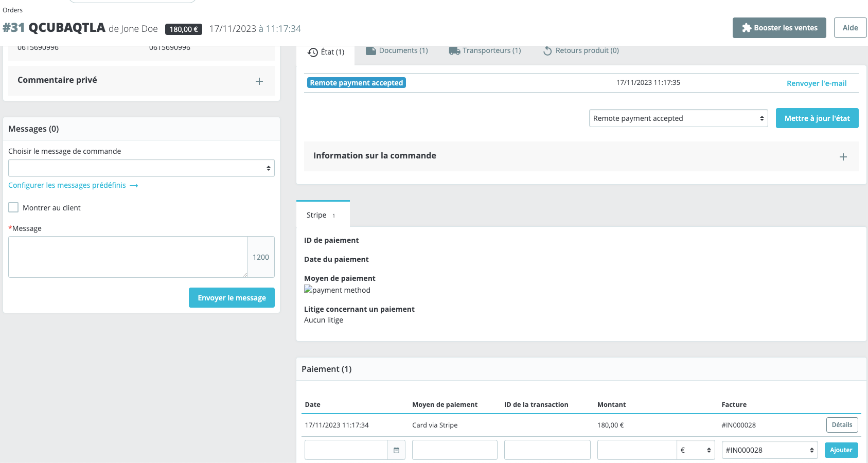This screenshot has width=868, height=463.
Task: Click the Aide button
Action: pyautogui.click(x=850, y=28)
